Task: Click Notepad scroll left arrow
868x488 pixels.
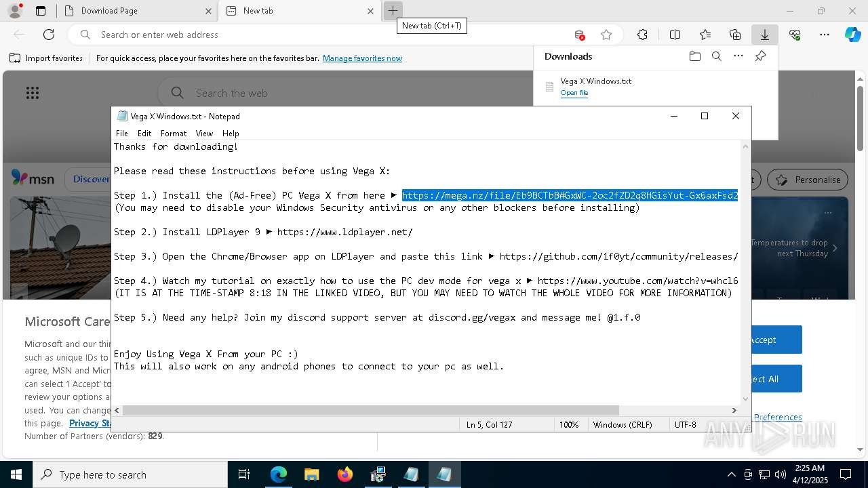Action: pyautogui.click(x=117, y=410)
